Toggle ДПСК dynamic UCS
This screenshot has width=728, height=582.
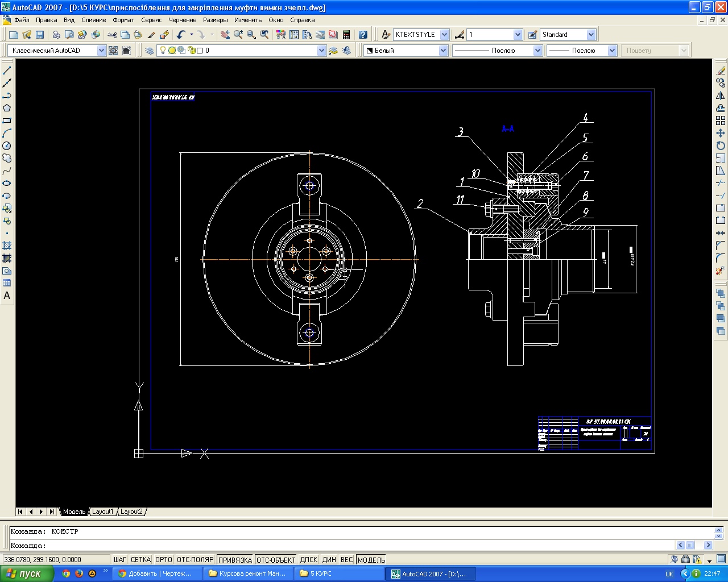click(x=308, y=560)
